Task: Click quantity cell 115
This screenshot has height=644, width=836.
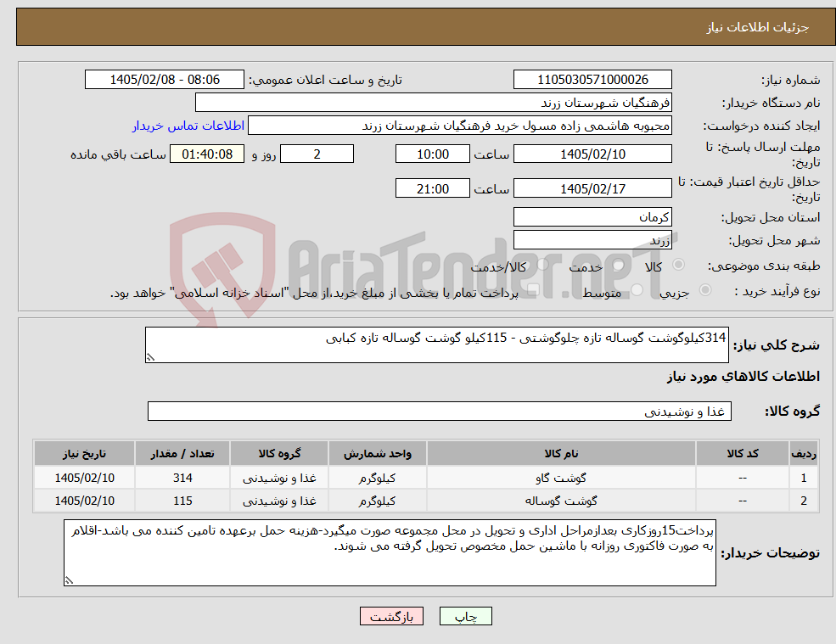Action: tap(182, 501)
